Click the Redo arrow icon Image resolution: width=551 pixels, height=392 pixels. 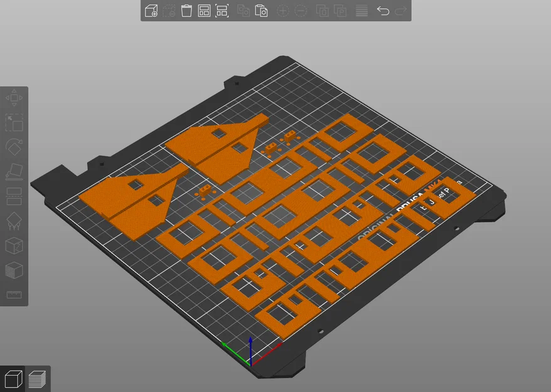[x=400, y=11]
